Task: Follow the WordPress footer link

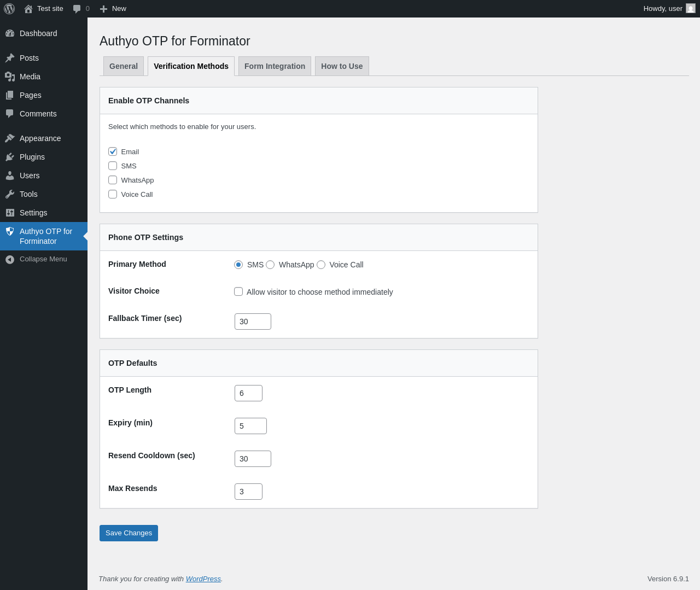Action: point(203,579)
